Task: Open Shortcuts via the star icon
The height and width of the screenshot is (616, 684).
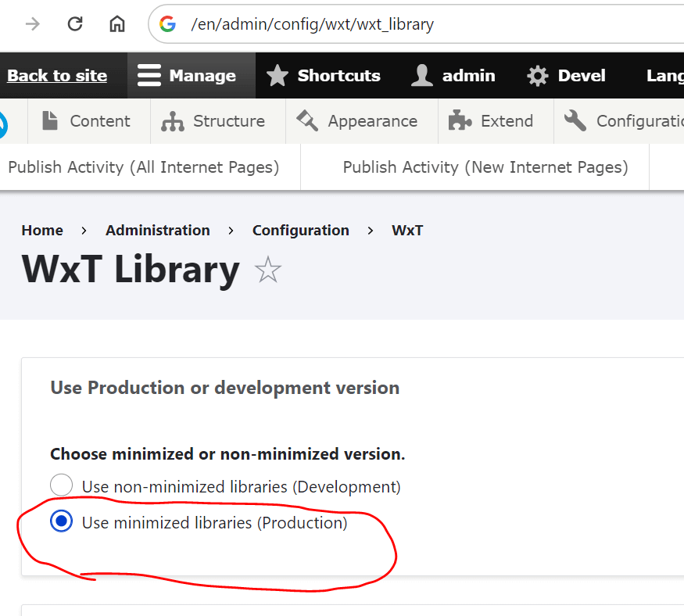Action: click(x=278, y=76)
